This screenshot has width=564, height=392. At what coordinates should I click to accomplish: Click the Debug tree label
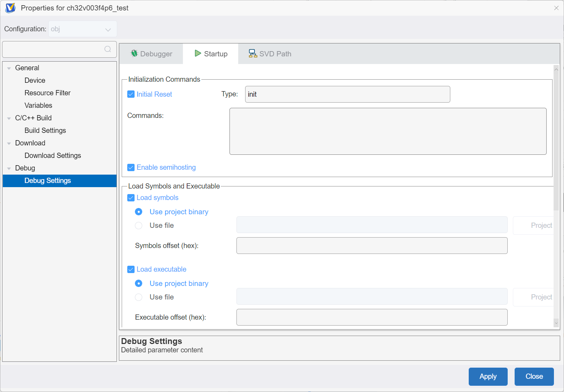[25, 168]
